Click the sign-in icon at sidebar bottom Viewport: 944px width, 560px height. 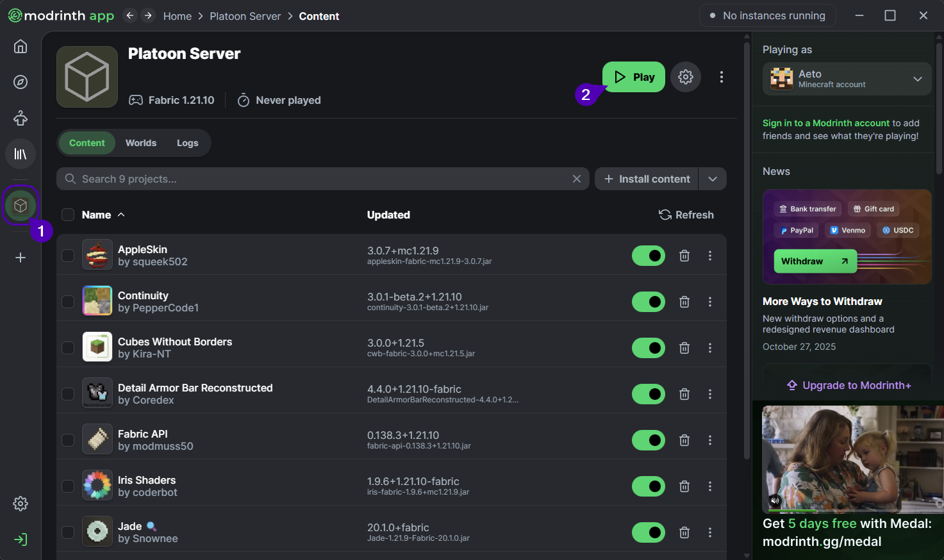pos(21,539)
